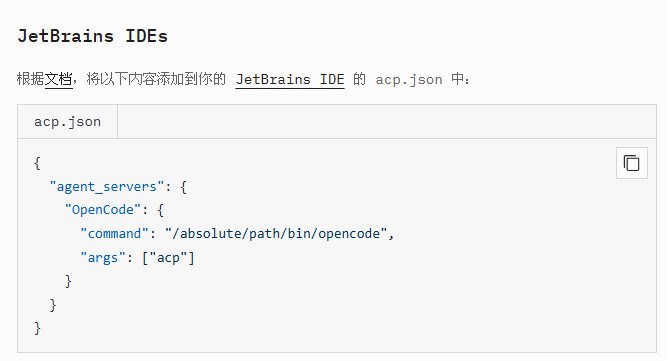This screenshot has width=667, height=361.
Task: Click the closing brace of agent_servers object
Action: 53,305
